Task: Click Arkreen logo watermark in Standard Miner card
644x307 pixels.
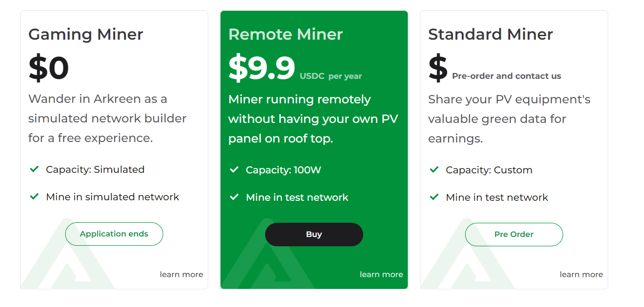Action: click(469, 255)
